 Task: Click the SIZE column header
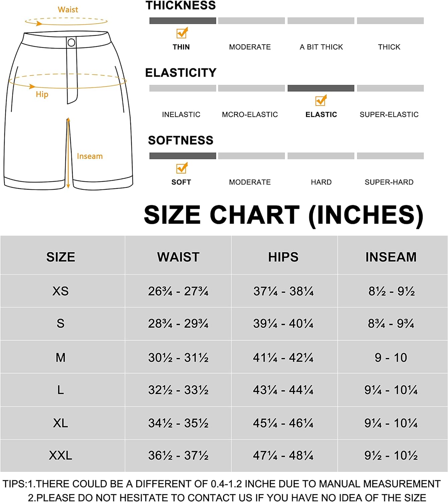pyautogui.click(x=61, y=257)
